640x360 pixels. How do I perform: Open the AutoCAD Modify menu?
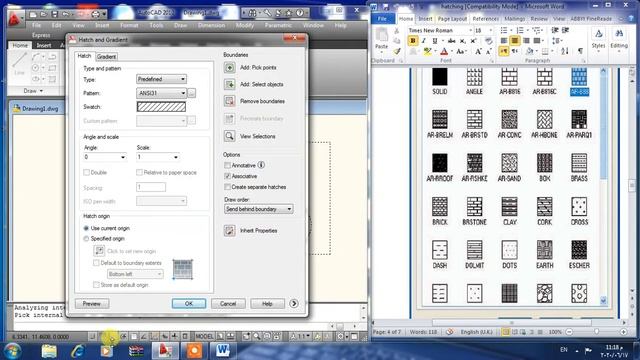click(245, 25)
